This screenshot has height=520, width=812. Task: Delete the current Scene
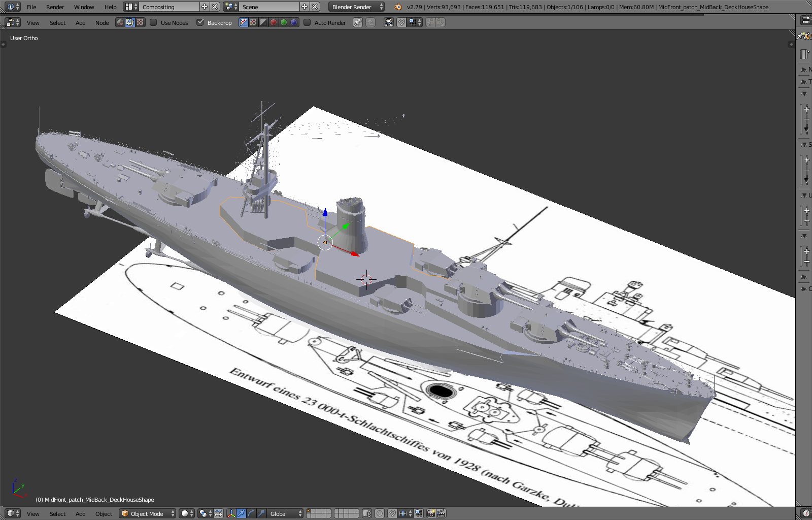pos(315,7)
